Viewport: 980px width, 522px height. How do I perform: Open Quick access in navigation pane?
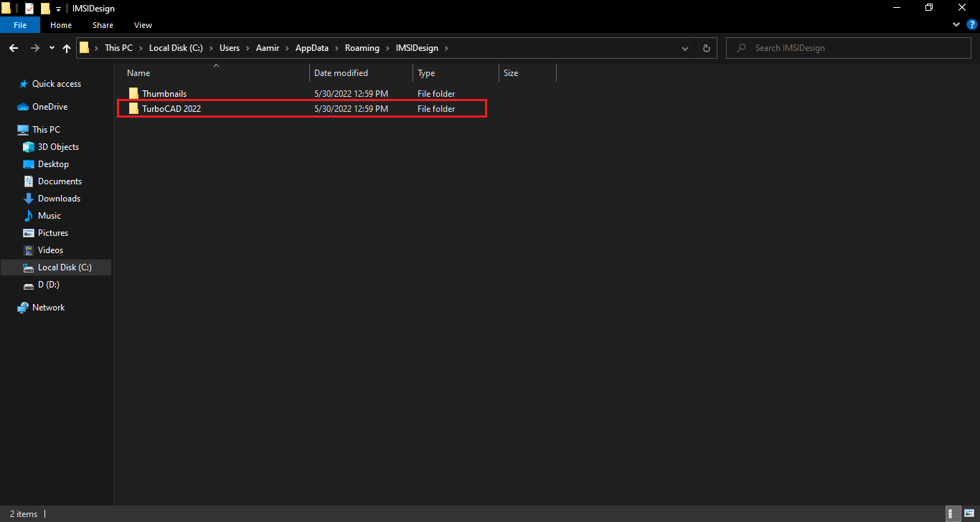pyautogui.click(x=56, y=84)
